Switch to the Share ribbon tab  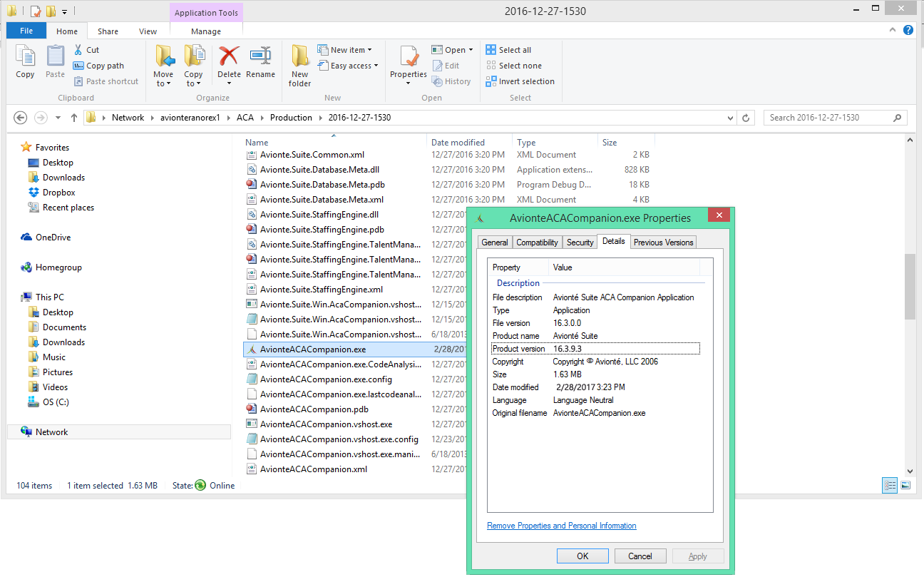(x=108, y=31)
